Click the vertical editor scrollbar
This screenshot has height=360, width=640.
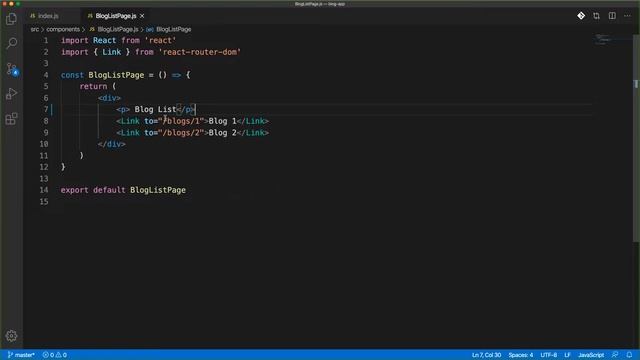(x=636, y=139)
